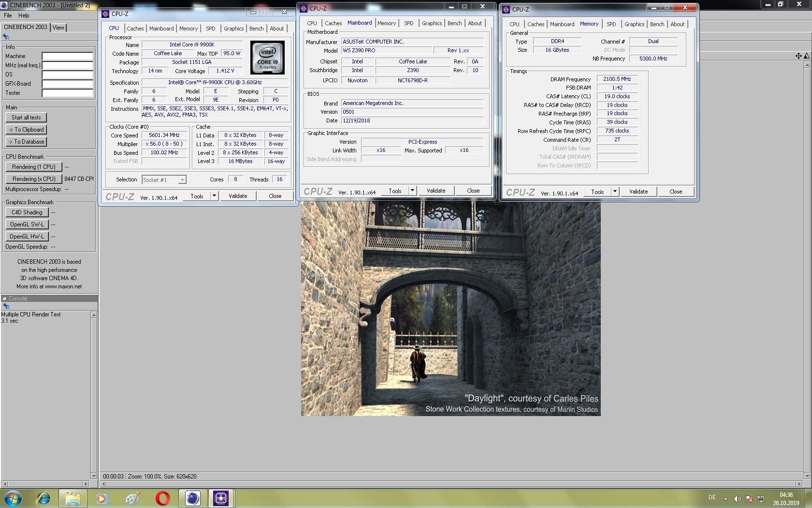Start the C4D Shading test
The height and width of the screenshot is (508, 812).
(27, 212)
